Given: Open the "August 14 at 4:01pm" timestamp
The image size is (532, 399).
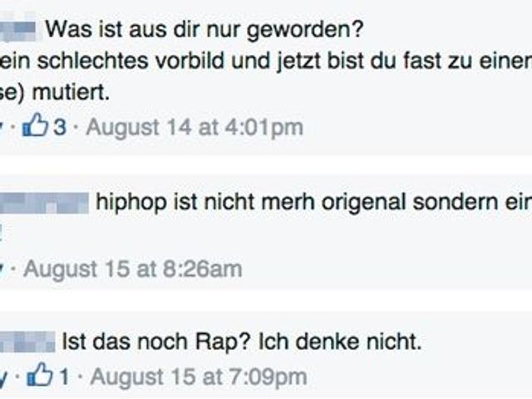Looking at the screenshot, I should pyautogui.click(x=195, y=128).
